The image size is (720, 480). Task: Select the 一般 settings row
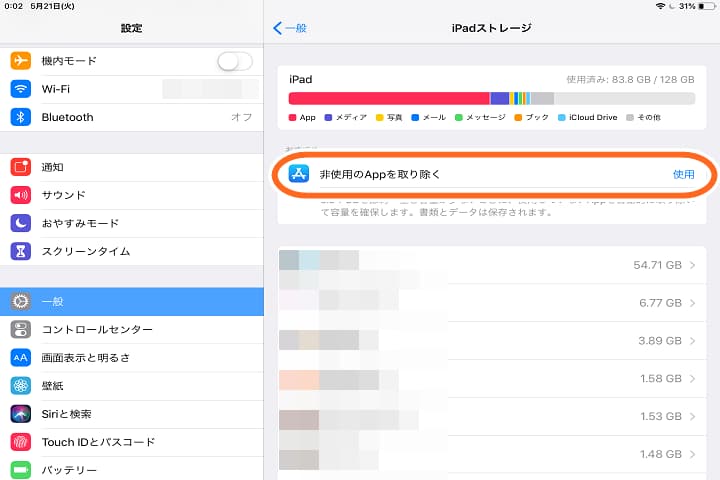[132, 301]
